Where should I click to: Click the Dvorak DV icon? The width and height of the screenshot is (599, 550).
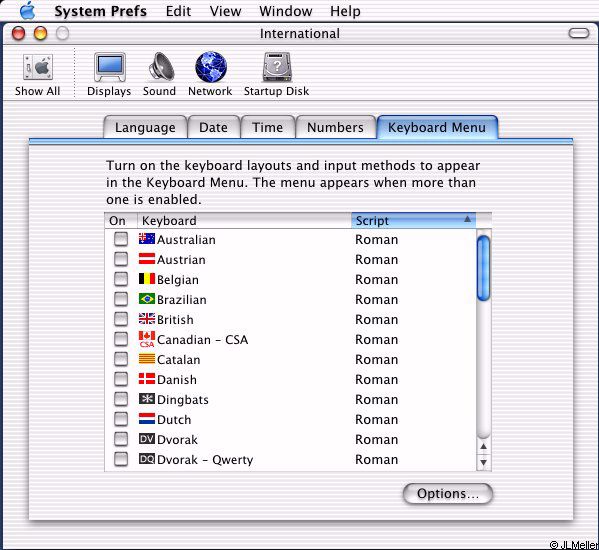point(147,439)
